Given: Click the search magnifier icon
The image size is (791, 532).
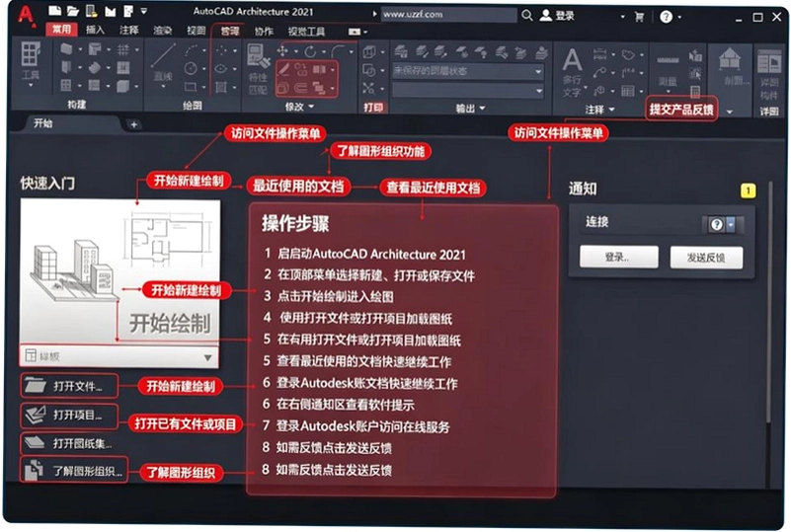Looking at the screenshot, I should coord(527,15).
